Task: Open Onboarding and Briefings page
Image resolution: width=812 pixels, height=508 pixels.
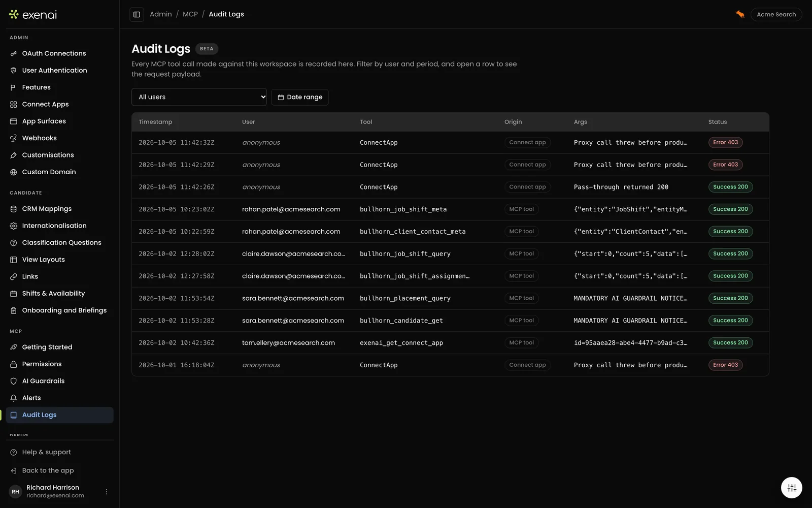Action: pos(60,310)
